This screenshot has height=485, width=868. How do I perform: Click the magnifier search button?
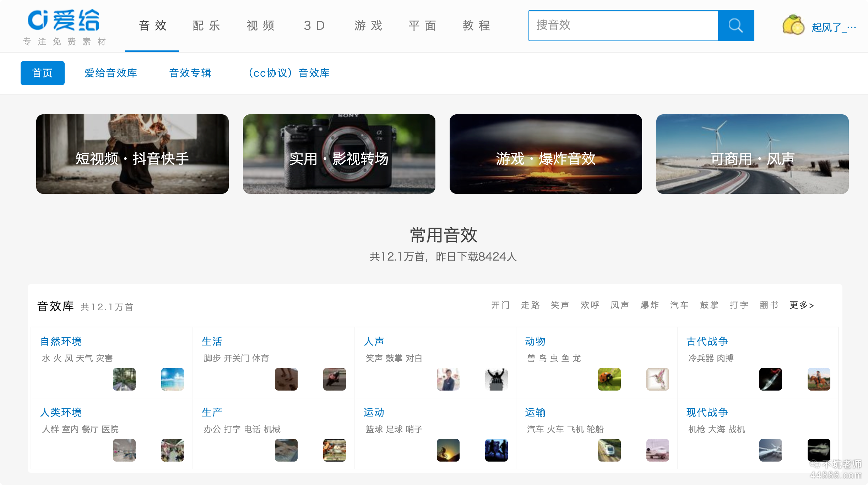point(736,26)
